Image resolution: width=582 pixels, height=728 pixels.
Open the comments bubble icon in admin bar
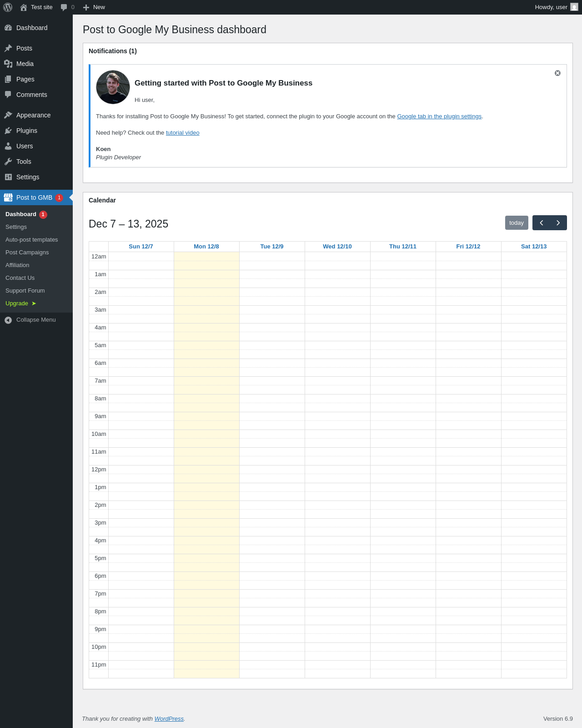pos(64,7)
